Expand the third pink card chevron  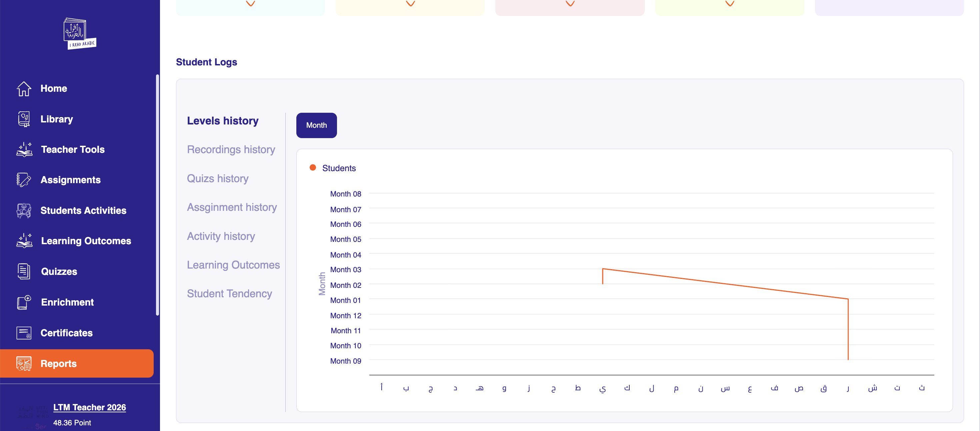coord(570,3)
